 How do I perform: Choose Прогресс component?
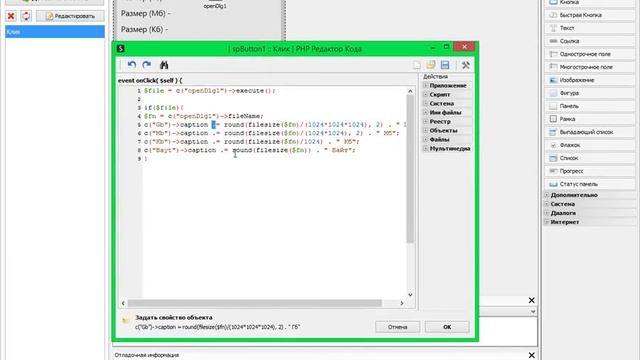[x=589, y=171]
